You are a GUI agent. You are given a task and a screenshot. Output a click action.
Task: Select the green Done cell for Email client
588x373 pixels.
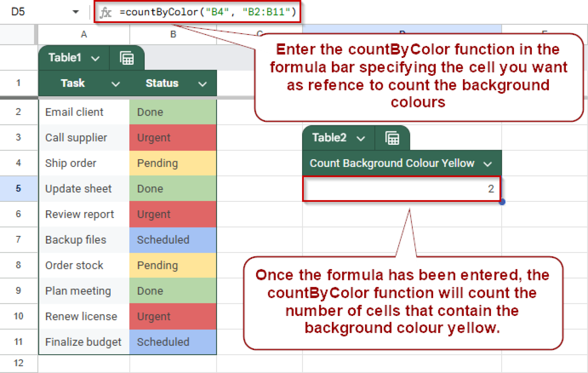(x=173, y=112)
